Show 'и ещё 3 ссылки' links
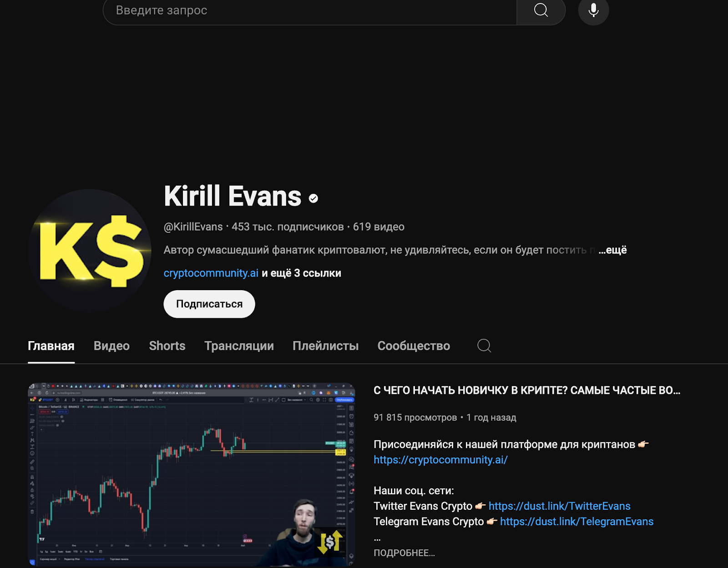This screenshot has height=568, width=728. coord(301,273)
